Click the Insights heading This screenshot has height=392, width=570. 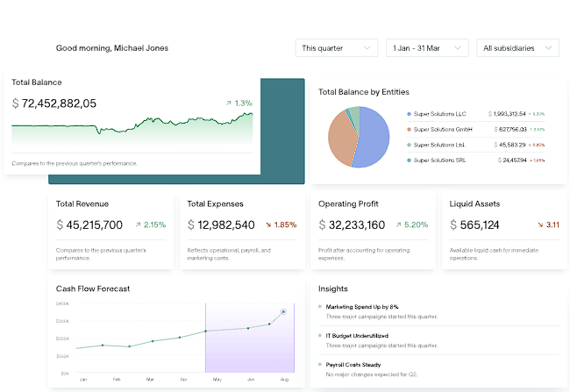(333, 289)
